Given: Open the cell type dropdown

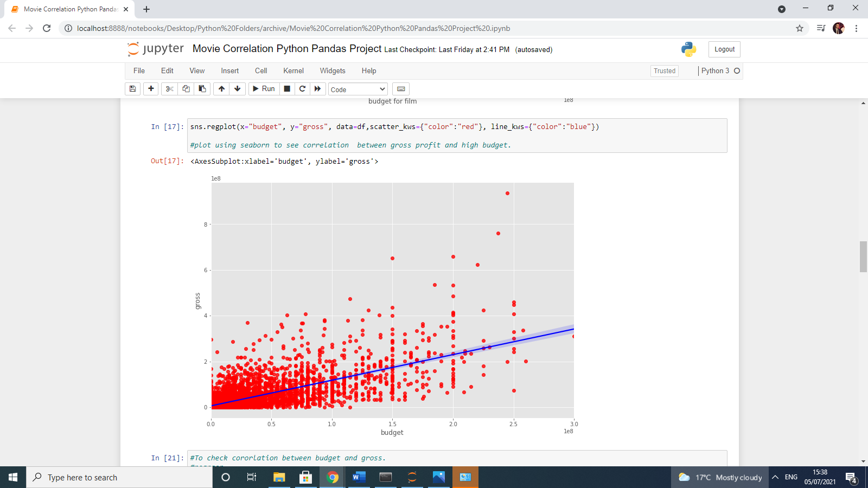Looking at the screenshot, I should (357, 88).
